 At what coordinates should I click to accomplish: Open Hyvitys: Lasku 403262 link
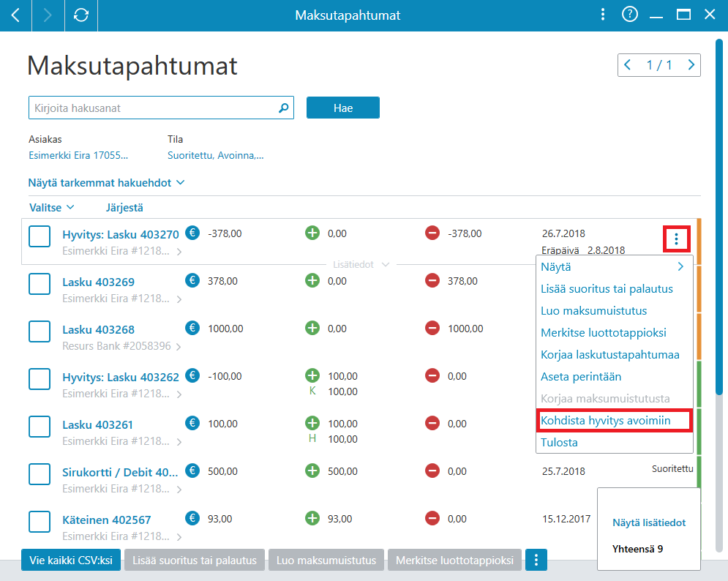[121, 377]
